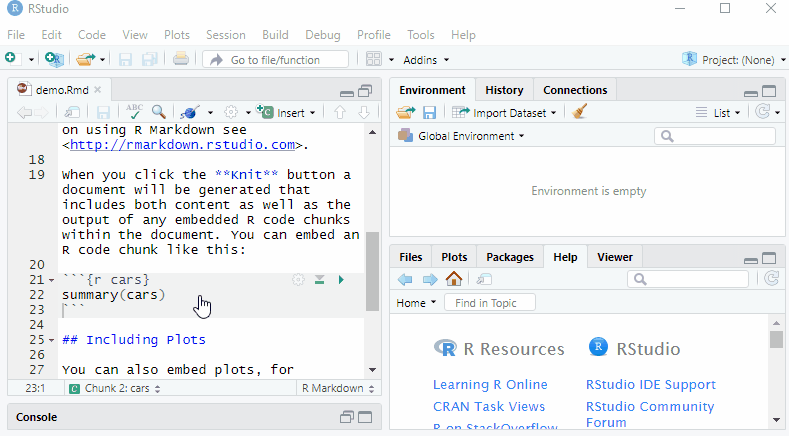
Task: Open the Addins dropdown
Action: tap(426, 60)
